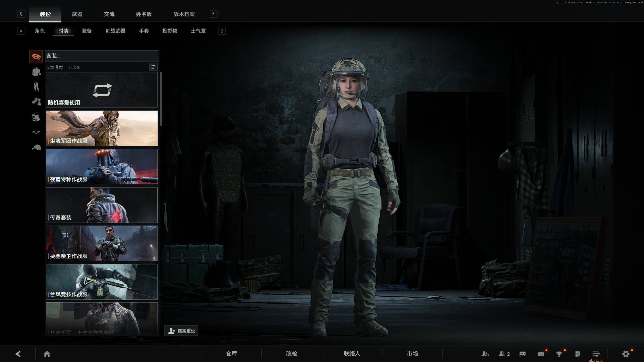The width and height of the screenshot is (644, 362).
Task: Open the 时装 sub-tab
Action: [63, 31]
